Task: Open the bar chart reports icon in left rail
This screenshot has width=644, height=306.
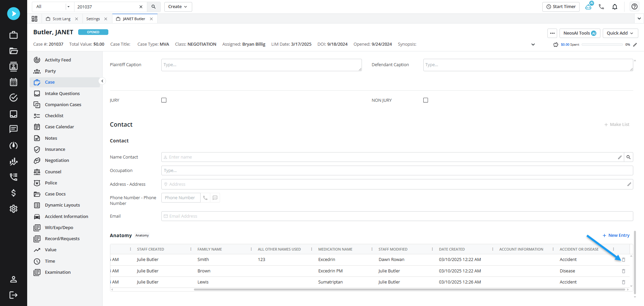Action: coord(13,162)
